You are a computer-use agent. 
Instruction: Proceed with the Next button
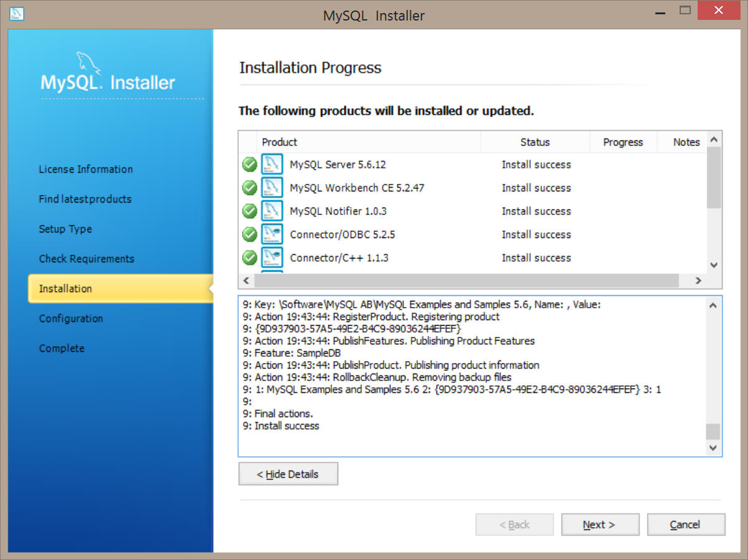(x=600, y=525)
